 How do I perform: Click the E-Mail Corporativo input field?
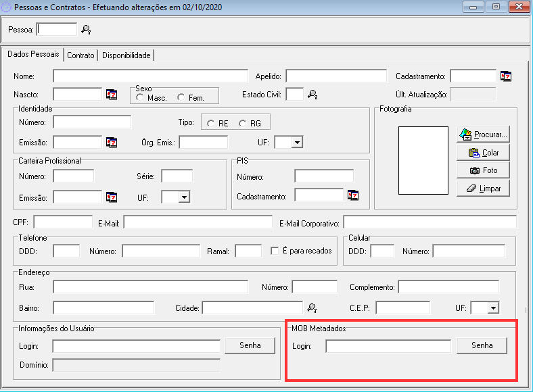(x=430, y=222)
